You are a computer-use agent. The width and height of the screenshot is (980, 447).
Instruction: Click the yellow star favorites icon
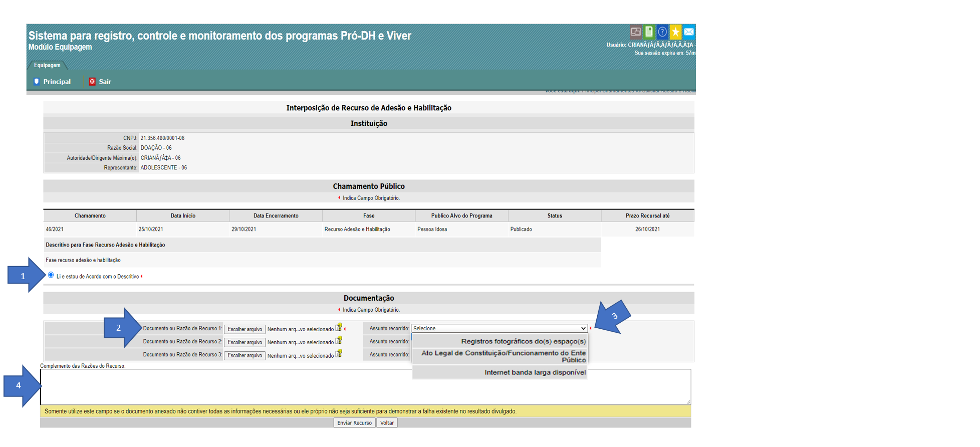pos(675,32)
